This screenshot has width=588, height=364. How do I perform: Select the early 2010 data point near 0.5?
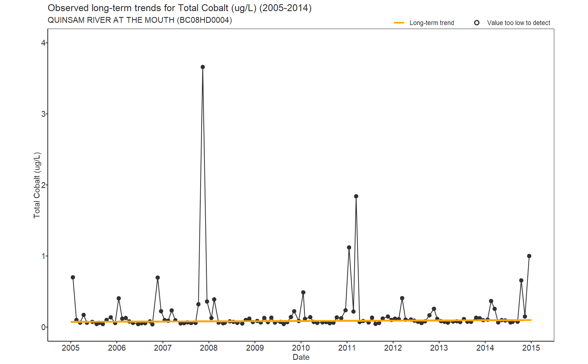(x=303, y=293)
